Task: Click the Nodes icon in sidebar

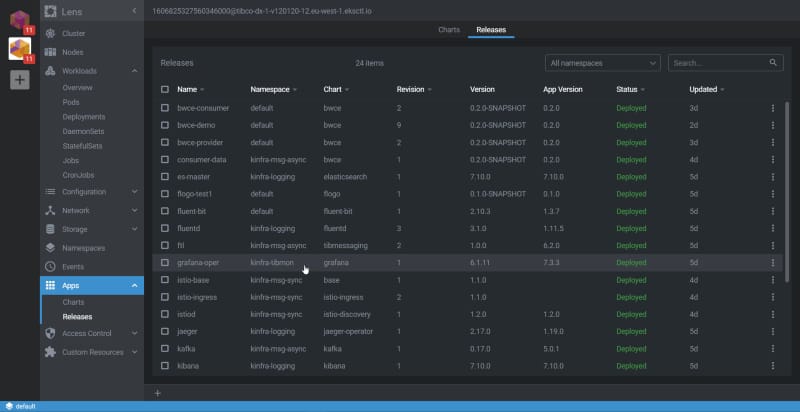Action: point(51,52)
